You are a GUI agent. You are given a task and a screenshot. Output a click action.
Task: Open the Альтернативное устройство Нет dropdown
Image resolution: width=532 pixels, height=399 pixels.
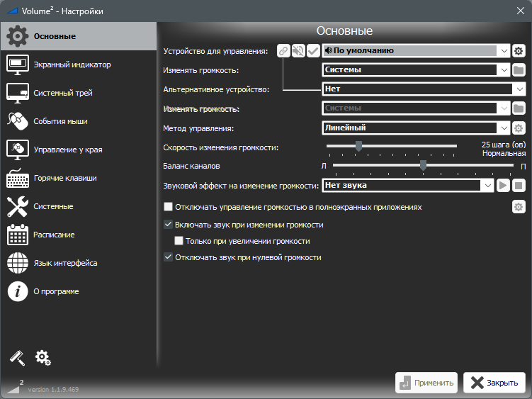(x=424, y=89)
